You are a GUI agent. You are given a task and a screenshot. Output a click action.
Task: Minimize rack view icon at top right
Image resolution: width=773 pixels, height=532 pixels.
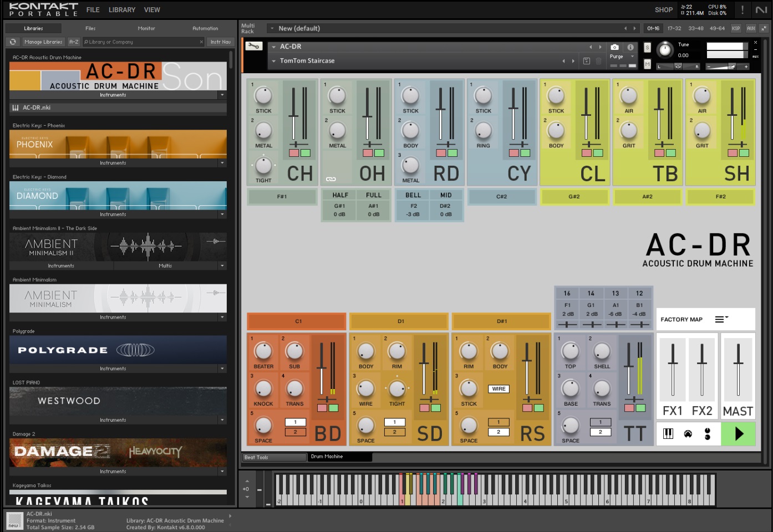764,28
